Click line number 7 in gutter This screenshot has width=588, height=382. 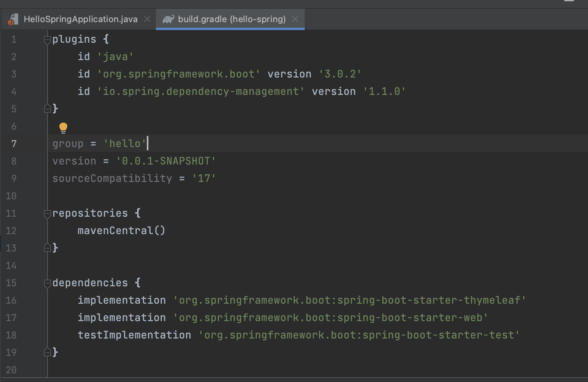coord(14,144)
